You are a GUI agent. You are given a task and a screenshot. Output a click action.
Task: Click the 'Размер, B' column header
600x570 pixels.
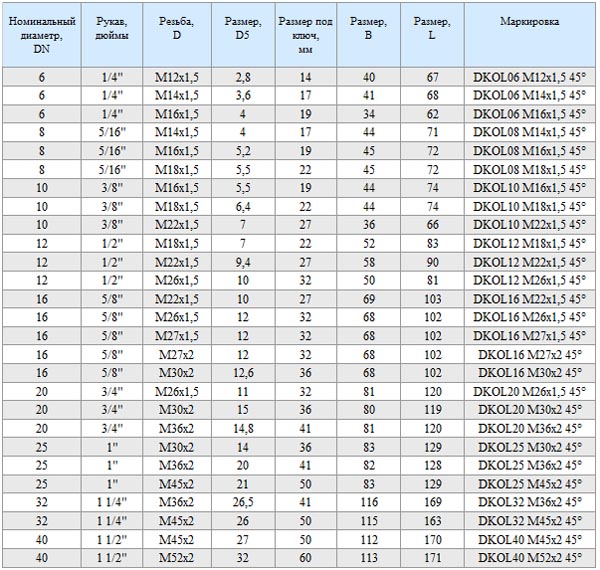pyautogui.click(x=368, y=35)
